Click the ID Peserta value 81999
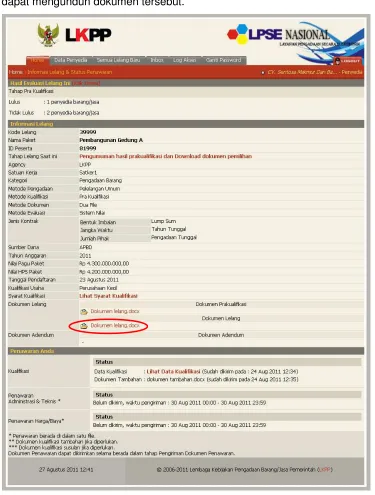 [x=88, y=148]
